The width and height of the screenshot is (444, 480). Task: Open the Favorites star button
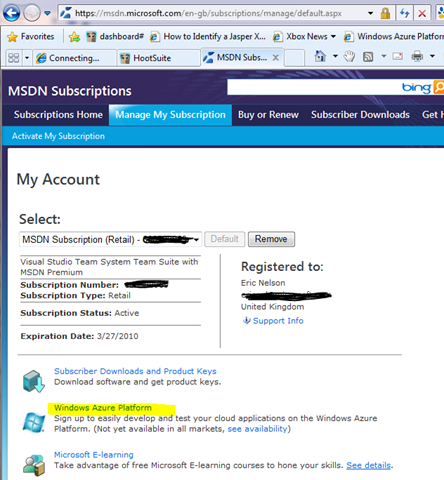[x=30, y=36]
